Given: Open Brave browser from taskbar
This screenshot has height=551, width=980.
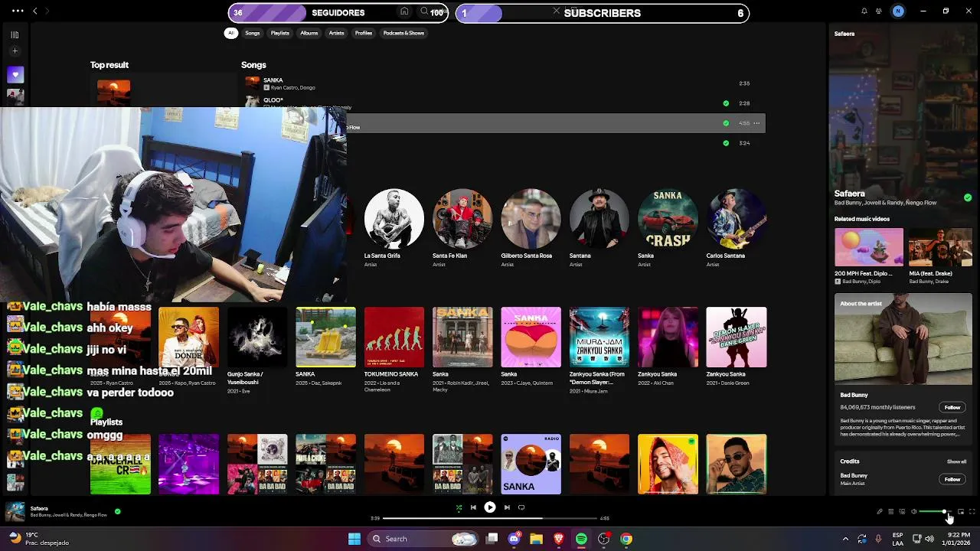Looking at the screenshot, I should [x=559, y=539].
